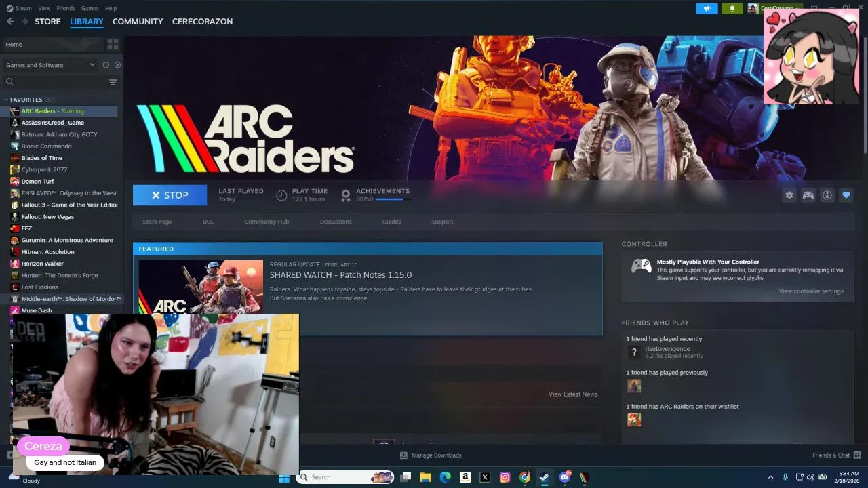Toggle sort by recent activity clock icon
Image resolution: width=868 pixels, height=488 pixels.
106,65
